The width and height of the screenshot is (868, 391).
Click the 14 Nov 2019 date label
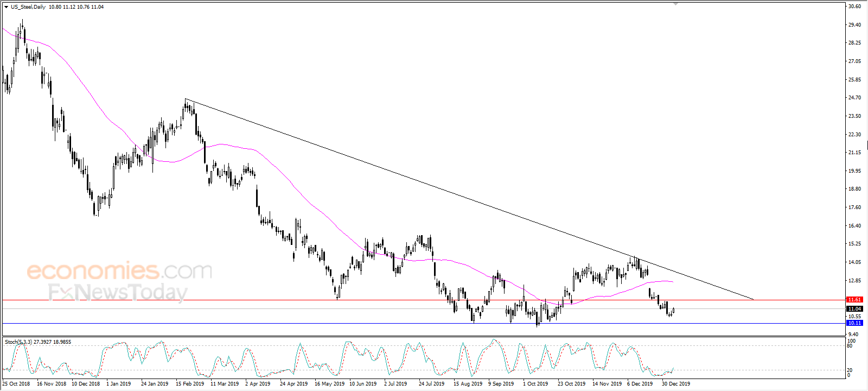pyautogui.click(x=607, y=384)
